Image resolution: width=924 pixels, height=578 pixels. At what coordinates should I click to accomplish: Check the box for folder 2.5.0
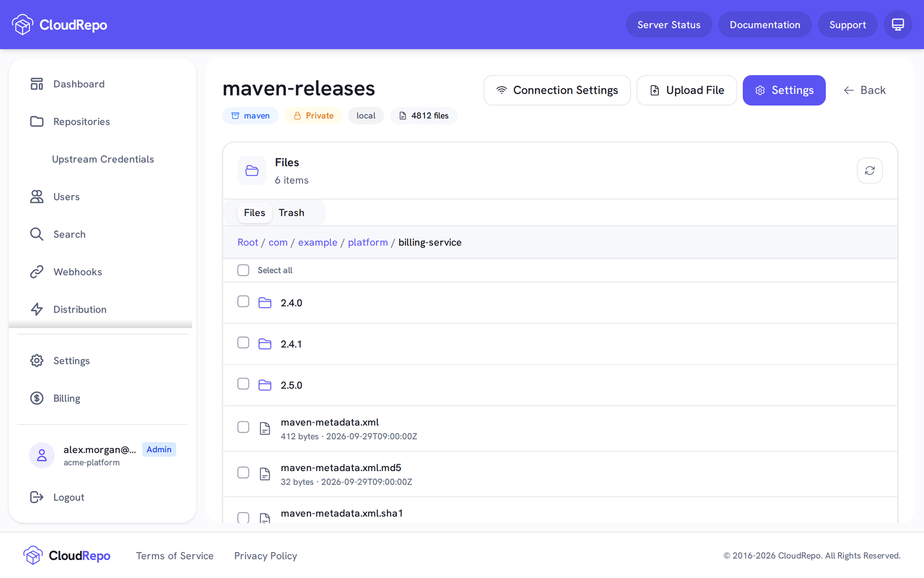[x=243, y=384]
